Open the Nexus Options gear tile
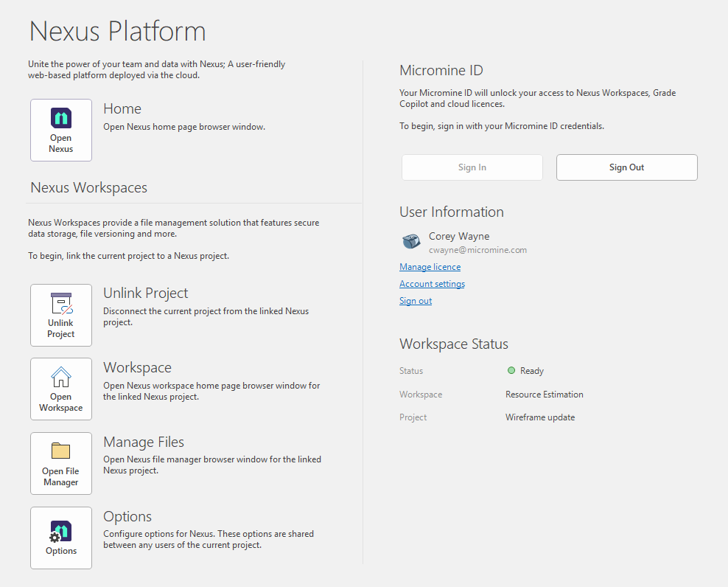Screen dimensions: 728x587 tap(61, 538)
